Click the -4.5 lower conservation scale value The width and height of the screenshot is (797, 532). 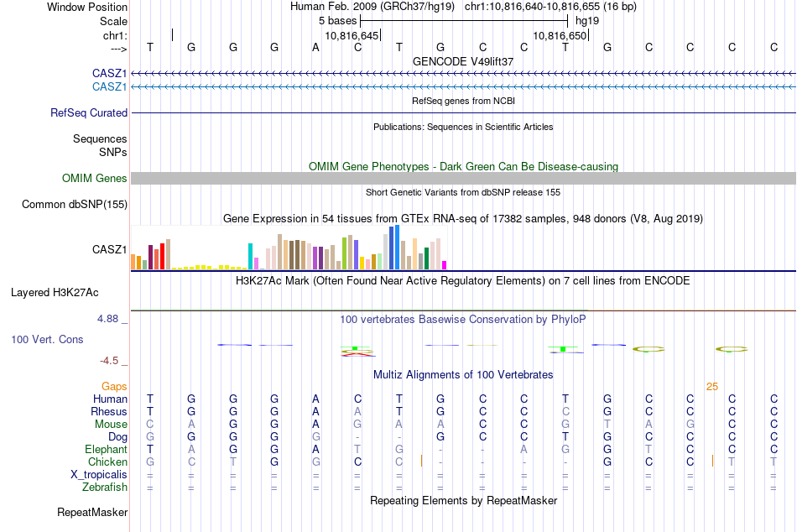(x=109, y=361)
